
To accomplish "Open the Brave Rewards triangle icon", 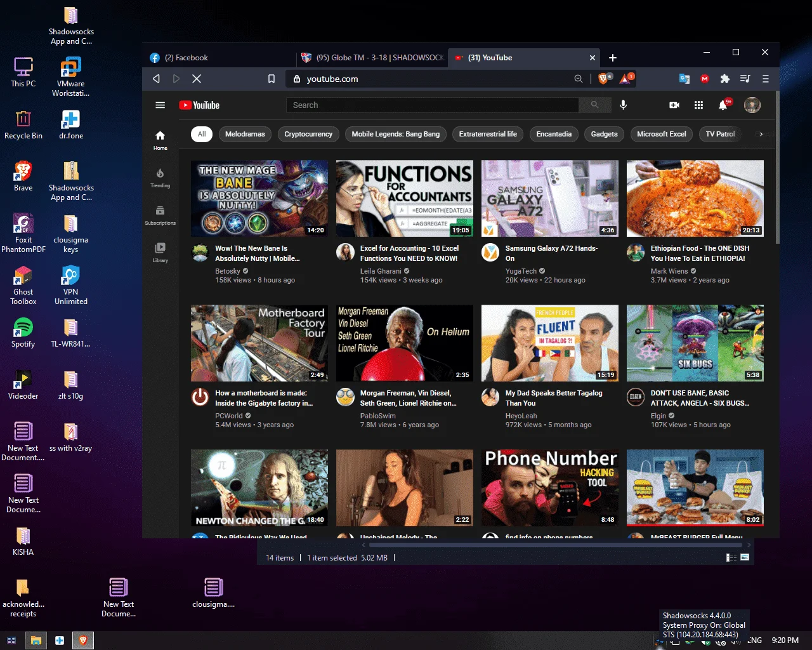I will (626, 79).
